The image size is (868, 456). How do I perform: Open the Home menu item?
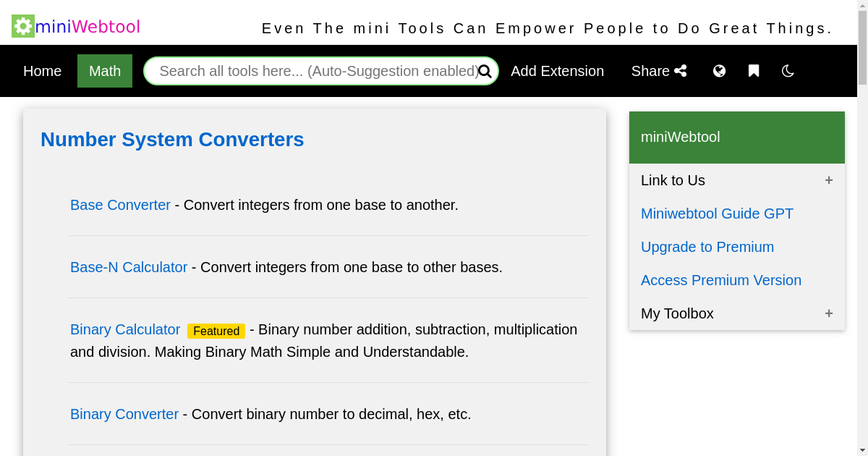42,71
